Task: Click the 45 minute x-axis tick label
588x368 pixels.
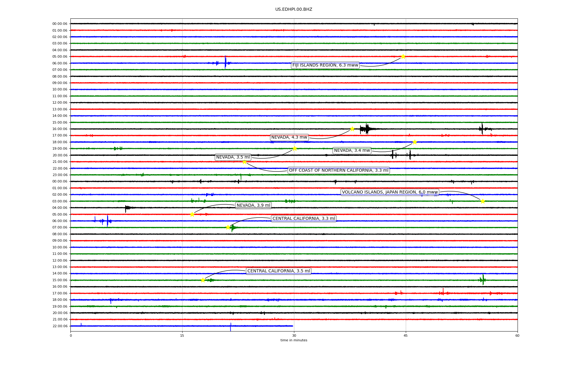Action: tap(405, 335)
